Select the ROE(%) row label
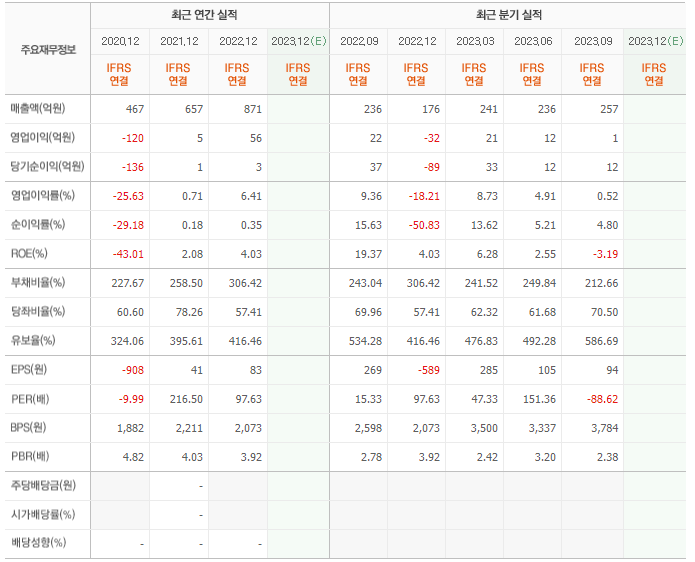This screenshot has height=562, width=695. 29,254
